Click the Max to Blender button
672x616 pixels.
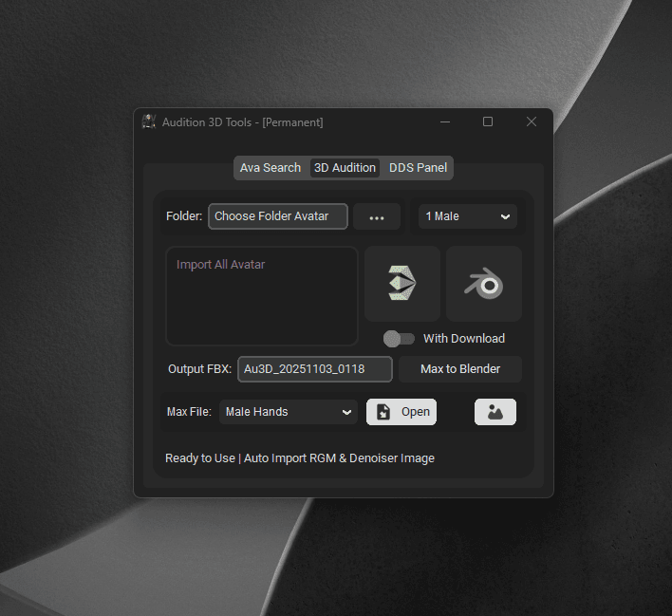460,369
